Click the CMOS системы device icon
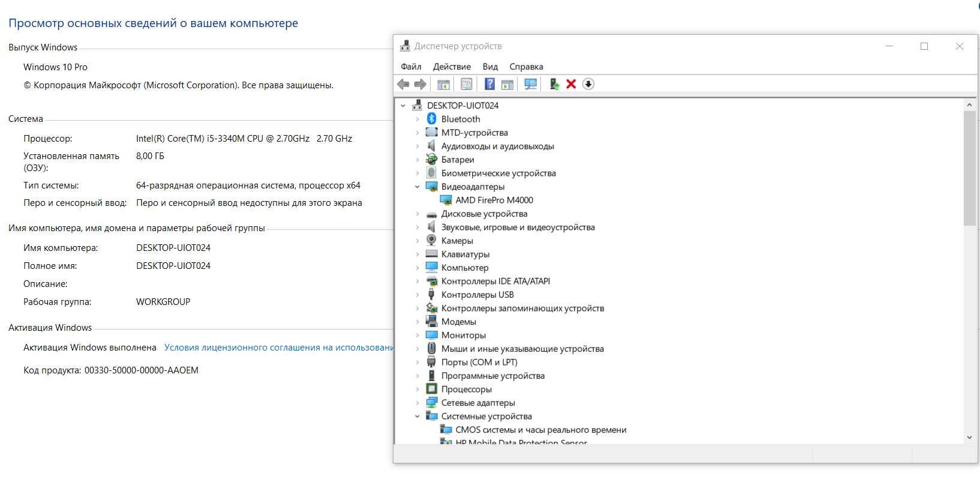This screenshot has width=980, height=479. click(446, 429)
